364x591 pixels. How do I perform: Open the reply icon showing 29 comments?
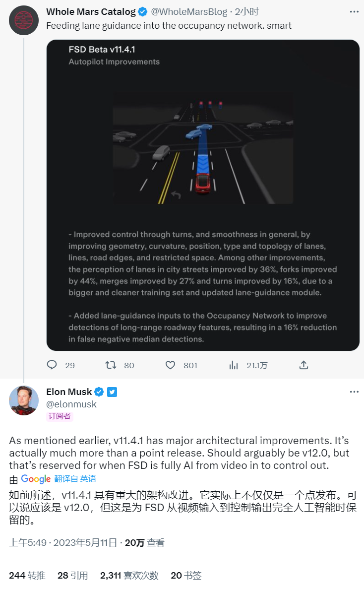(52, 365)
